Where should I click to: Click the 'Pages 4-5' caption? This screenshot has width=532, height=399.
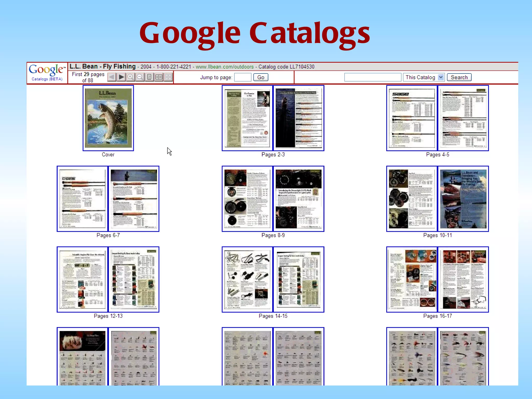pos(438,155)
